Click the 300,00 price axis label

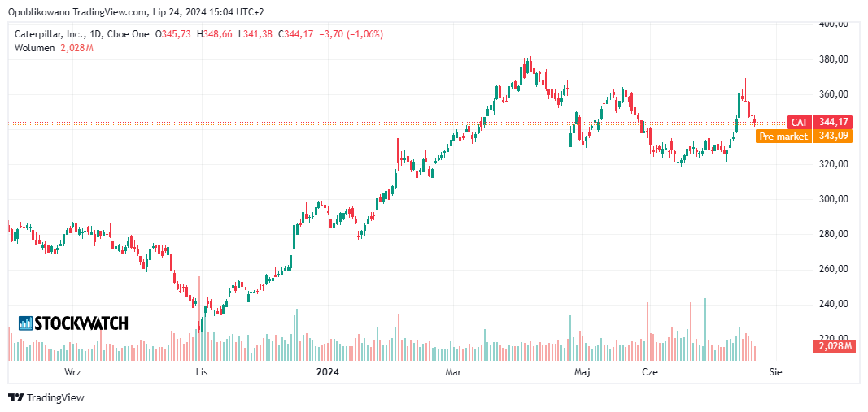pyautogui.click(x=834, y=199)
